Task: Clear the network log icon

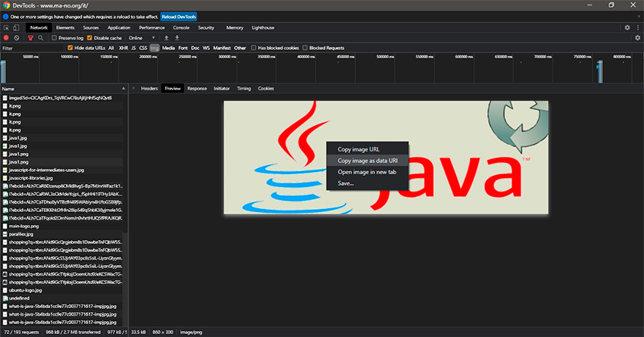Action: coord(17,38)
